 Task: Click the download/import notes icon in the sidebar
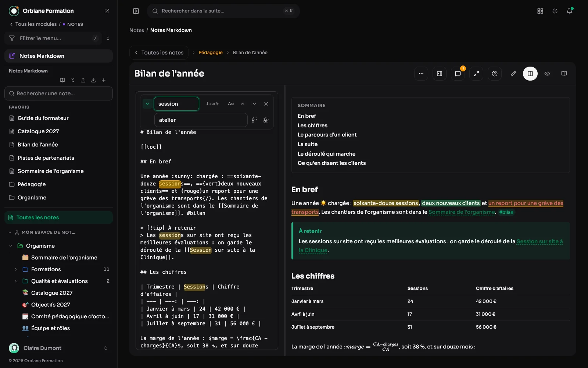click(x=93, y=80)
